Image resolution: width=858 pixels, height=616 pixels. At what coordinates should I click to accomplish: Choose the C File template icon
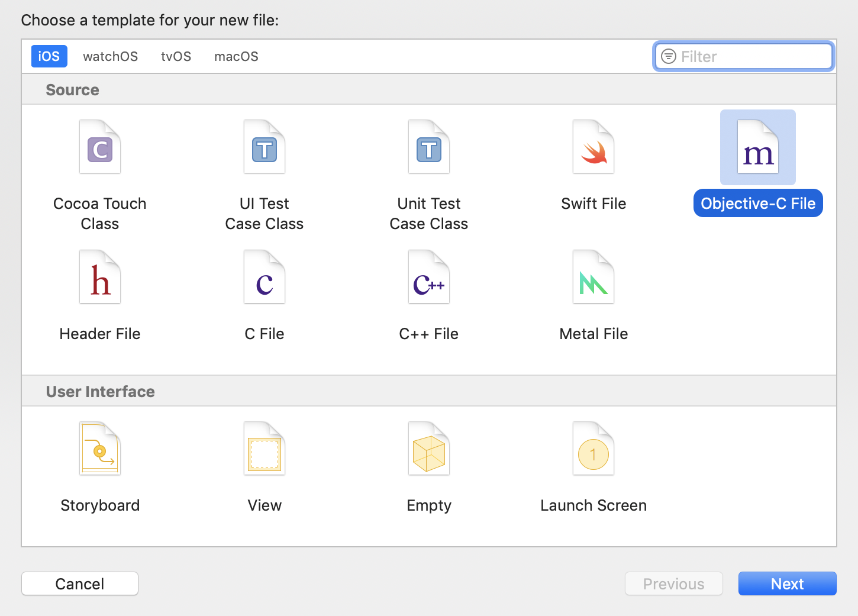[x=265, y=277]
